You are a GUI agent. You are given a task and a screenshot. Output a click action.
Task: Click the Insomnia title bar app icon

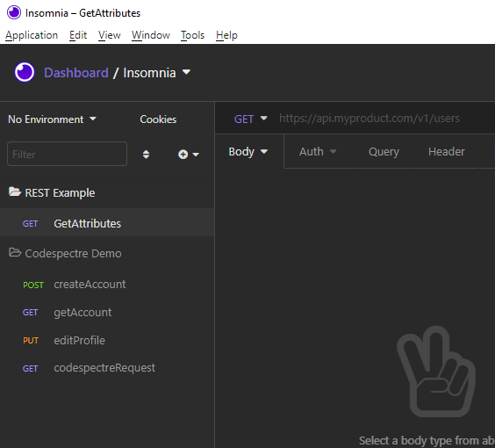pyautogui.click(x=14, y=12)
